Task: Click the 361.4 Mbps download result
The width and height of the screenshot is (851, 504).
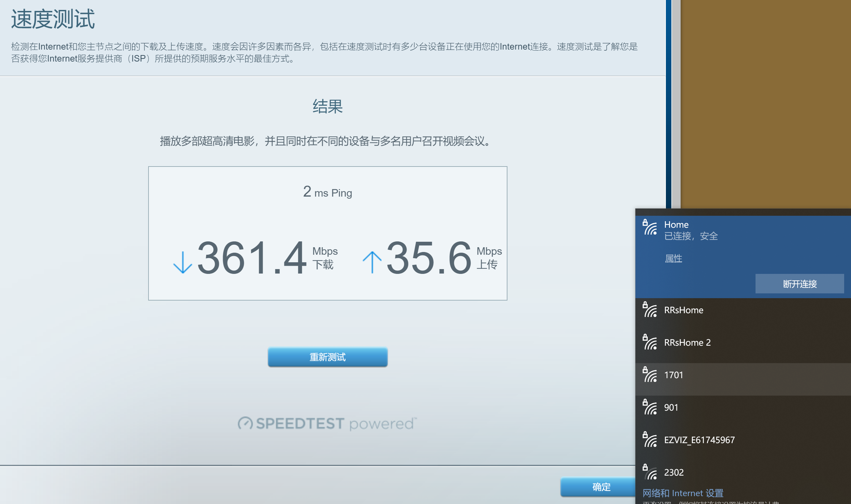Action: coord(252,258)
